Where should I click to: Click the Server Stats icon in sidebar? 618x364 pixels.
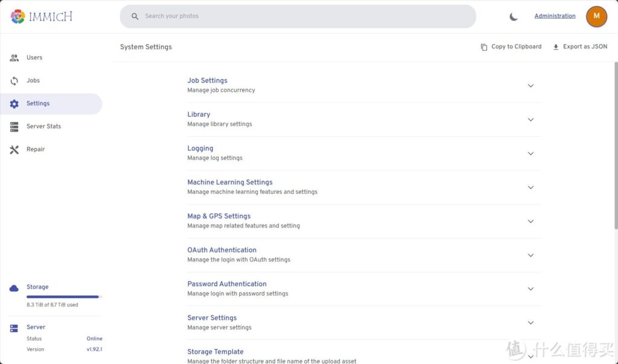14,127
